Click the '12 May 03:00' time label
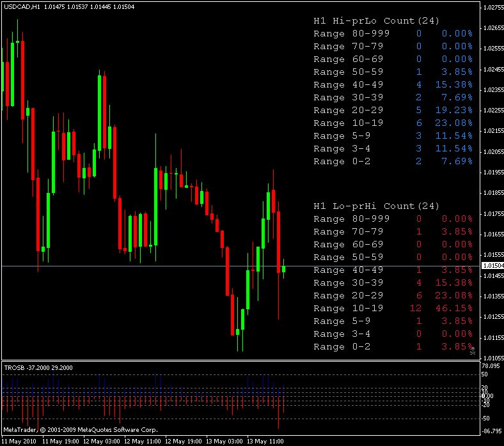Viewport: 504px width, 446px height. pos(101,442)
